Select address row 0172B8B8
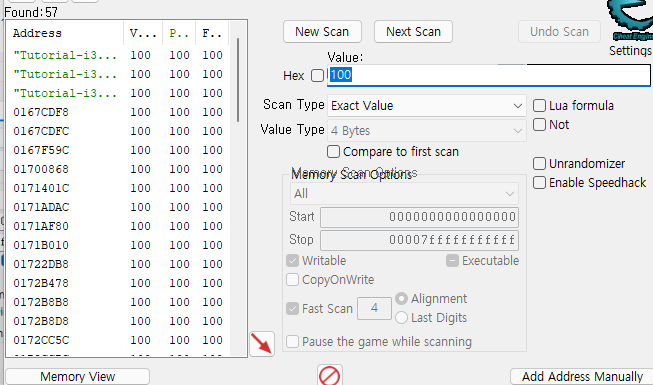The height and width of the screenshot is (385, 653). pyautogui.click(x=118, y=302)
